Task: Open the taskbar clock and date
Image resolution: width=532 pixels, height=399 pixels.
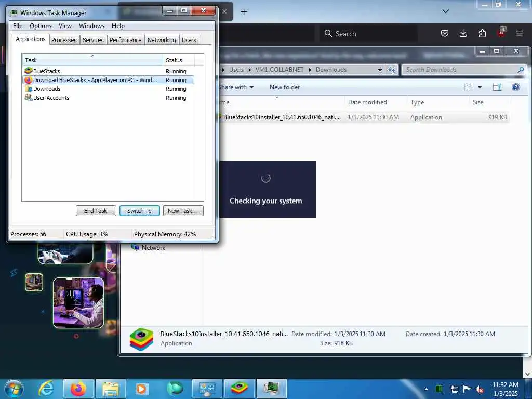Action: (x=505, y=389)
